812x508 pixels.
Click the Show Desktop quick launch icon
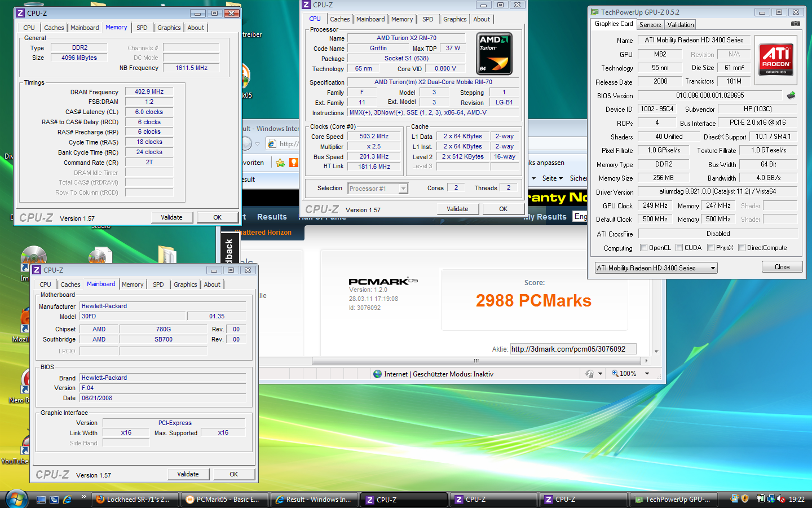click(x=41, y=500)
